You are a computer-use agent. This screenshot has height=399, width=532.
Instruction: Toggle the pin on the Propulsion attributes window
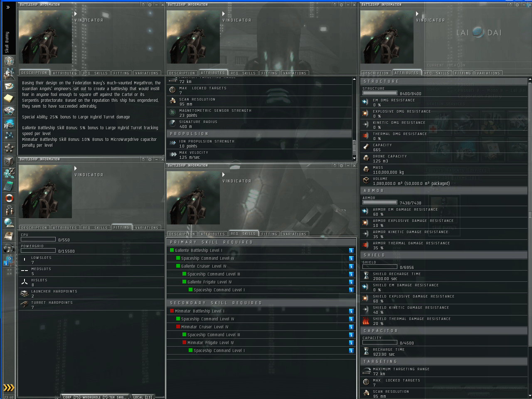point(341,5)
